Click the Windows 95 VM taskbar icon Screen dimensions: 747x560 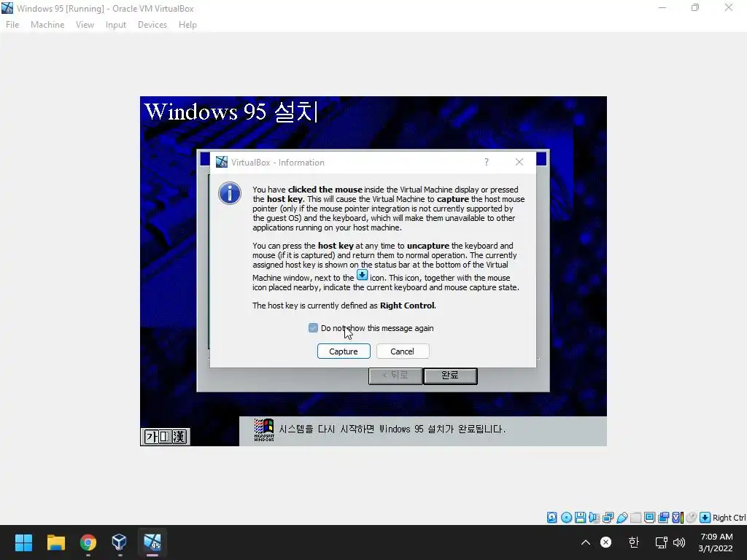pyautogui.click(x=152, y=542)
